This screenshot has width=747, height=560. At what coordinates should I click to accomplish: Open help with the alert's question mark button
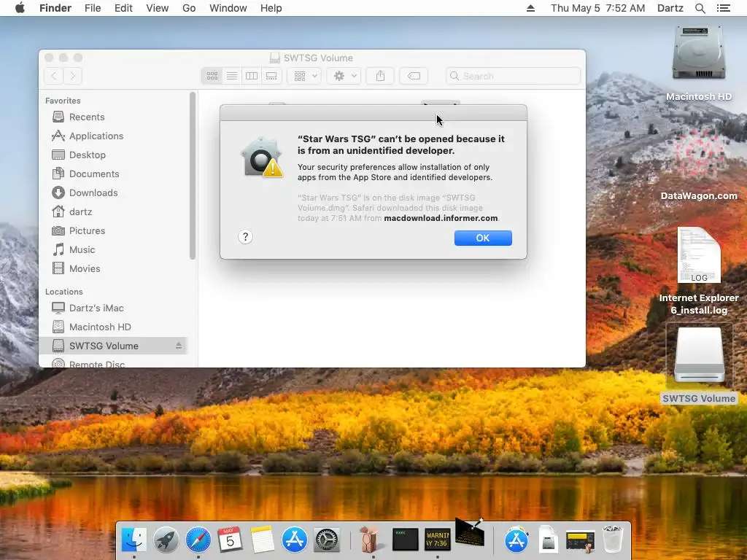coord(245,237)
